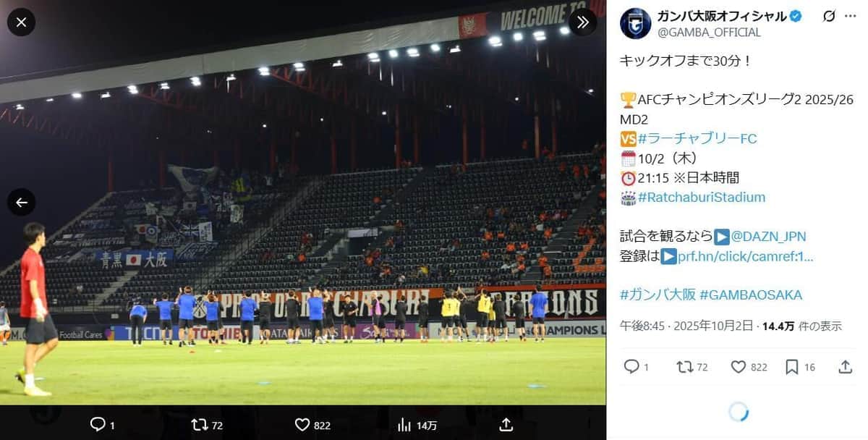Close the photo viewer with X icon
Image resolution: width=868 pixels, height=440 pixels.
[x=21, y=22]
